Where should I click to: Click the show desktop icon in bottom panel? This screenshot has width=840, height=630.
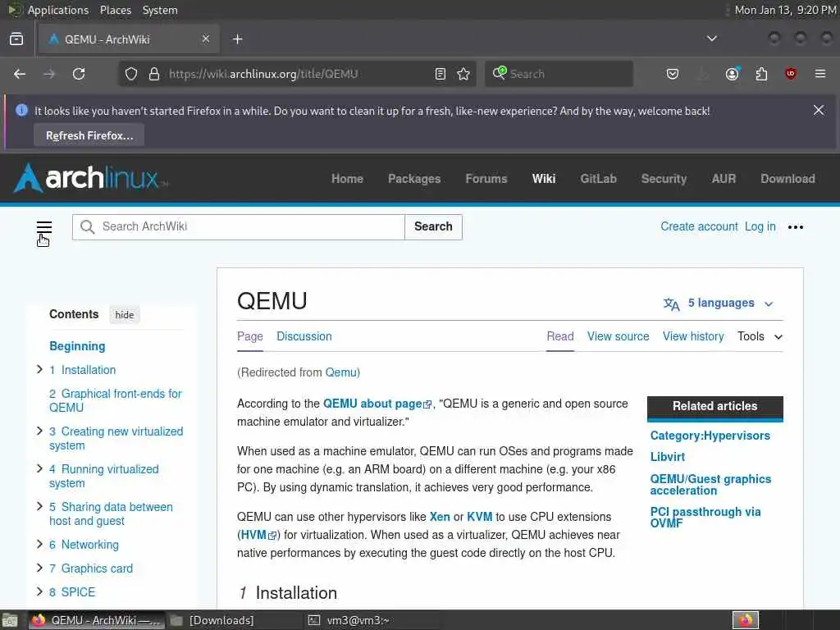(10, 620)
